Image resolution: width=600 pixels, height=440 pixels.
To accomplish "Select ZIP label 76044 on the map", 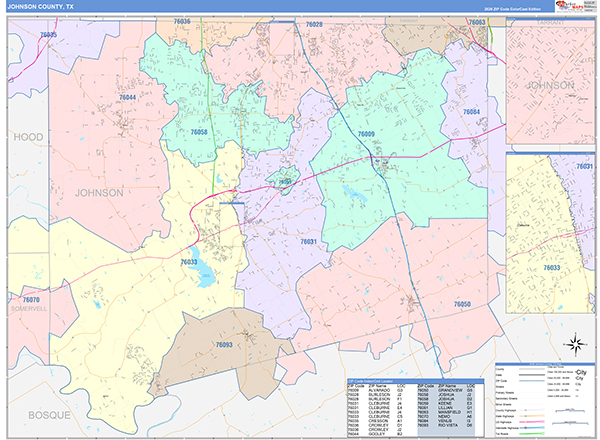I will [127, 98].
